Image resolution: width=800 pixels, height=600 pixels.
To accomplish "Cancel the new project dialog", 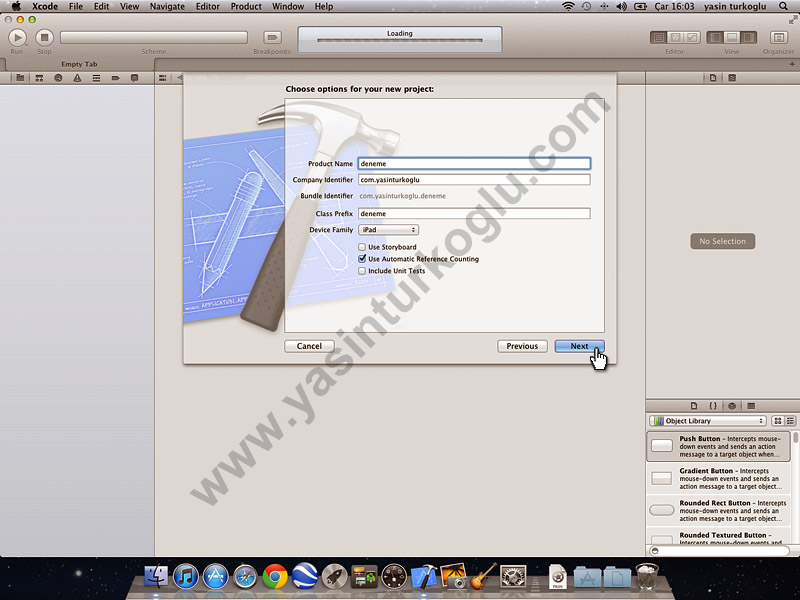I will 309,346.
